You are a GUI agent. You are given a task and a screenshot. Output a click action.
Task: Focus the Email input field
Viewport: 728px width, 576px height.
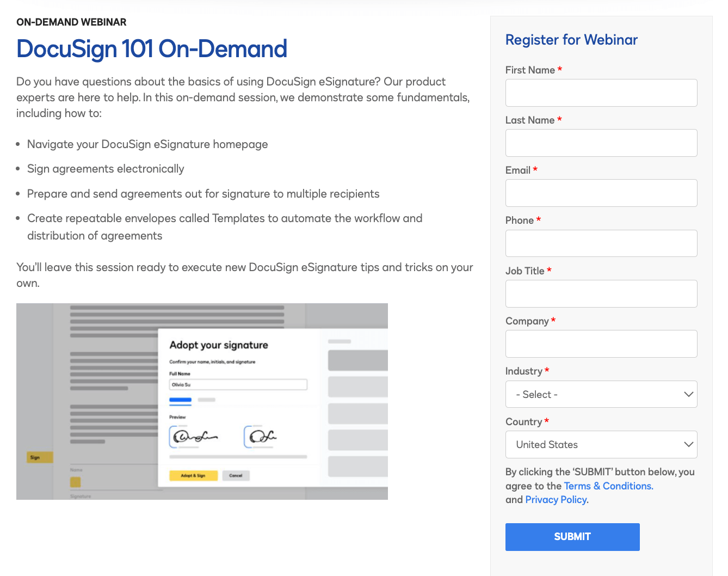click(x=601, y=193)
